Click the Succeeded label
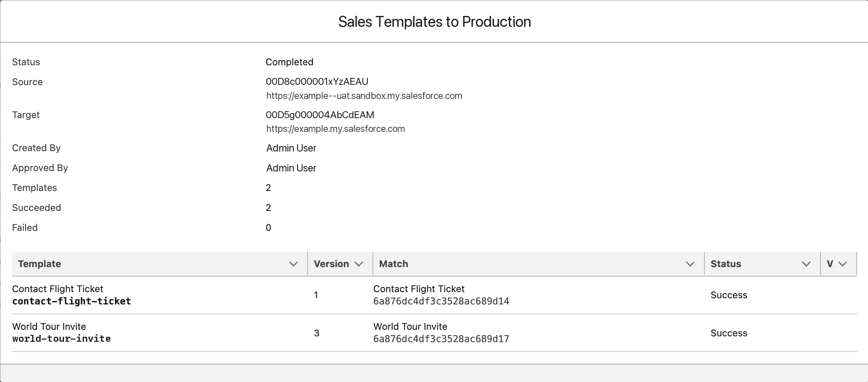Viewport: 868px width, 382px height. pyautogui.click(x=37, y=208)
